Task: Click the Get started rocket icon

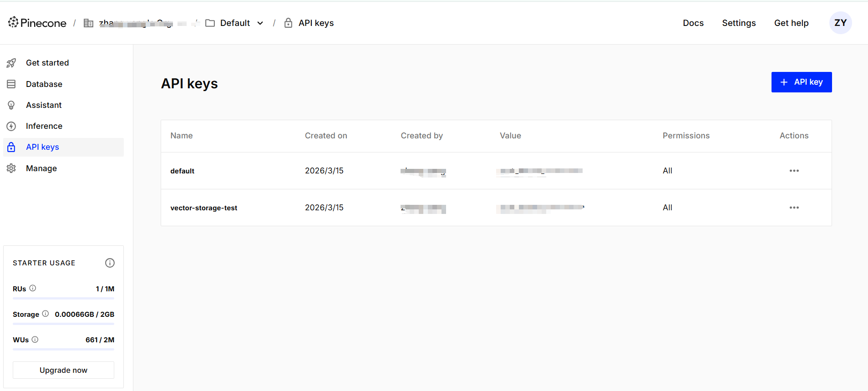Action: (x=11, y=63)
